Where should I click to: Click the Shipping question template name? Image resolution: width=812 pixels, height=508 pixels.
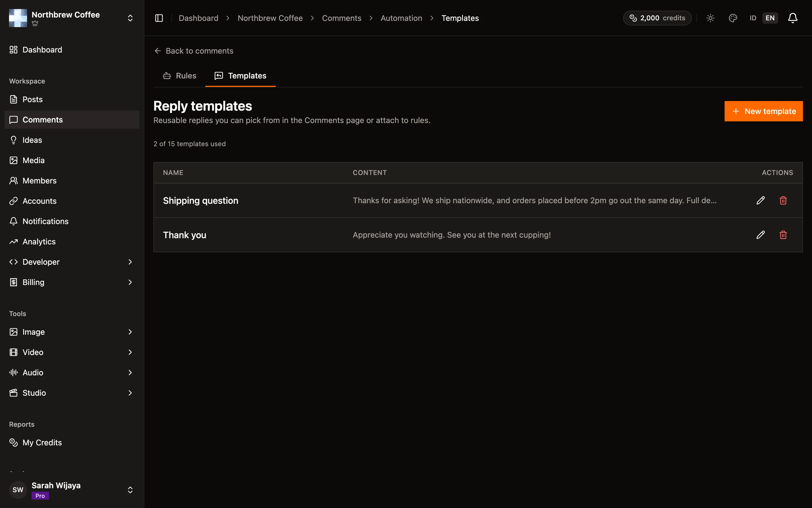pyautogui.click(x=201, y=201)
